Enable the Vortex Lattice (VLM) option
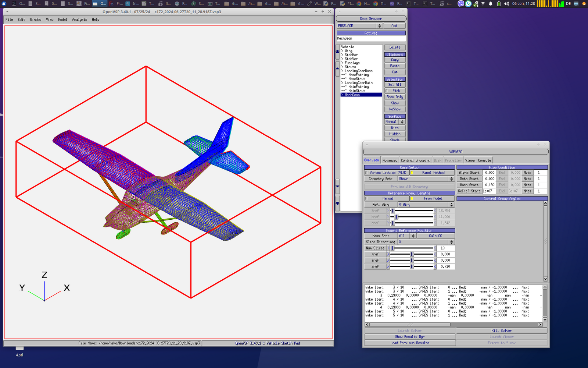 tap(387, 173)
